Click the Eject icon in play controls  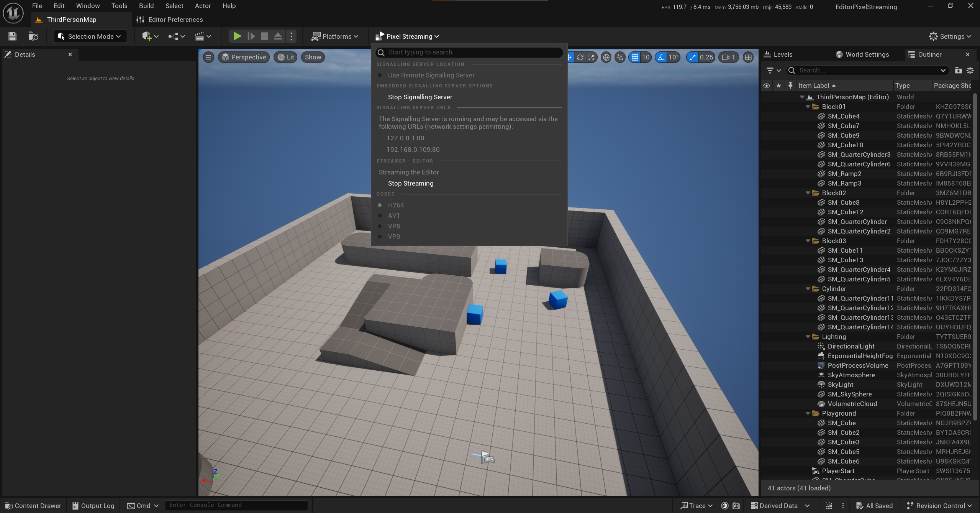[x=278, y=36]
